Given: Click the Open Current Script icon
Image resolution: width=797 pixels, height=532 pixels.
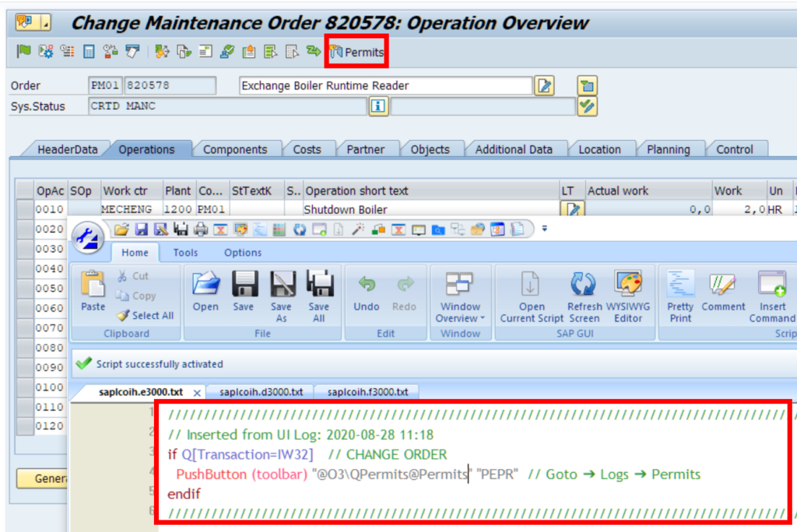Looking at the screenshot, I should coord(532,286).
